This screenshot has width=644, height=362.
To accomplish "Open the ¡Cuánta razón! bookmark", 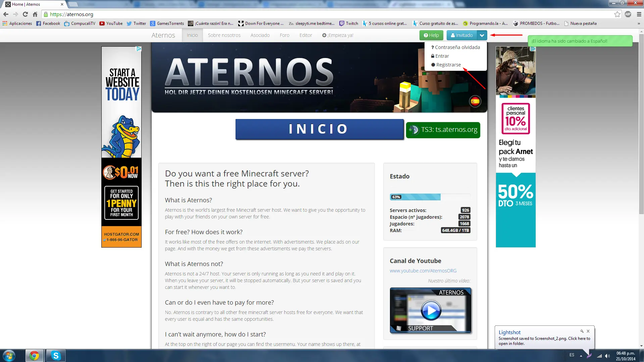I will pyautogui.click(x=210, y=23).
